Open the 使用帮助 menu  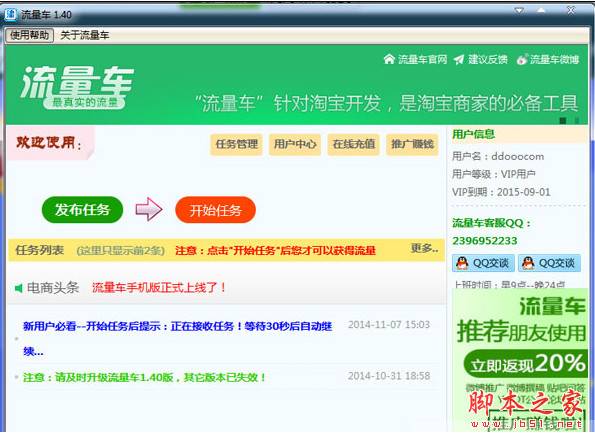(x=29, y=35)
